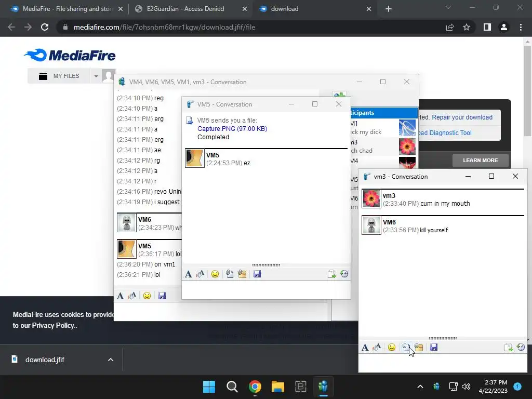Go back to previous page in Chrome
This screenshot has height=399, width=532.
(x=11, y=27)
